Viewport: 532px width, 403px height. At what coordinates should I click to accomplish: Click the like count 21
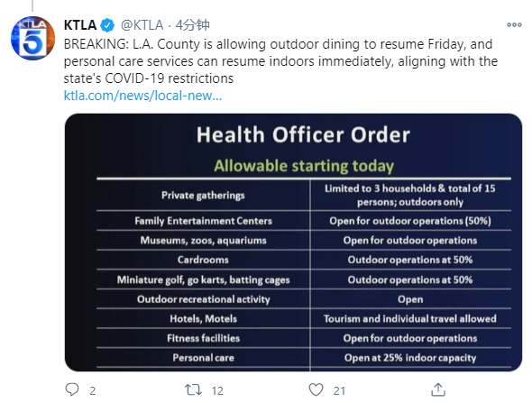(x=339, y=390)
